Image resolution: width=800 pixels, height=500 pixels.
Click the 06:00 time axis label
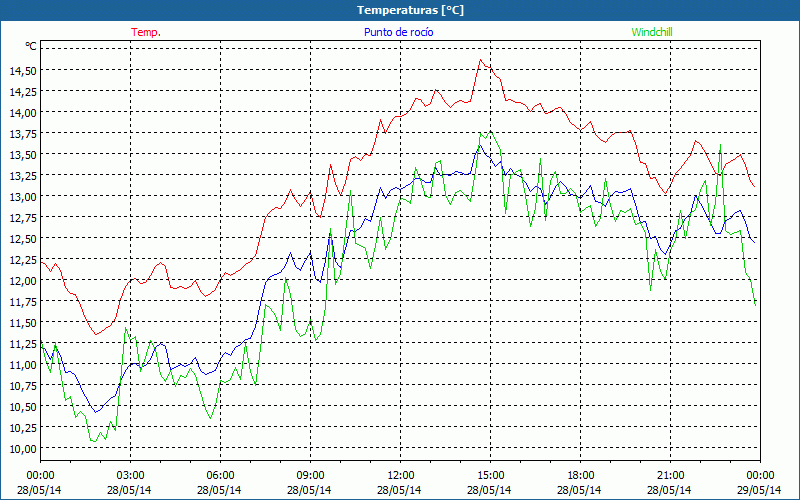pos(220,475)
